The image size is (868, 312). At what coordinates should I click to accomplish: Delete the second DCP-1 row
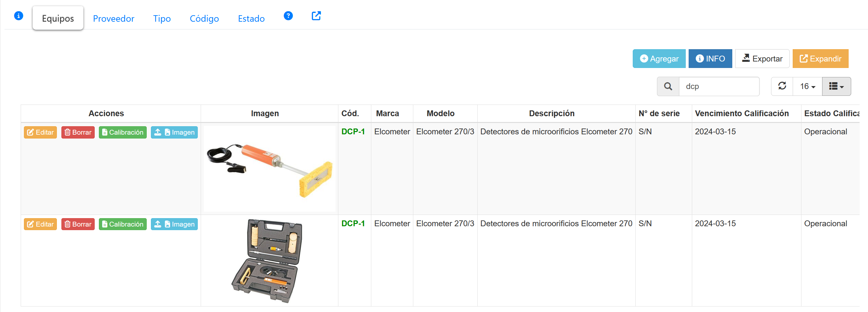click(78, 224)
